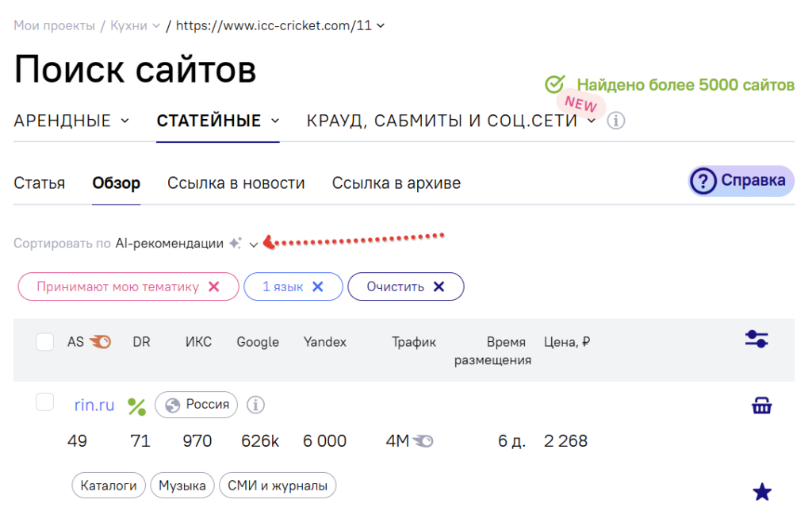Check the rin.ru row checkbox
Screen dimensions: 812x511
45,402
